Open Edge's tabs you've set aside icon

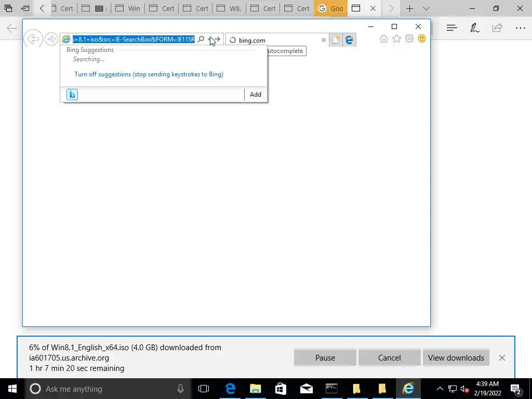[x=8, y=8]
